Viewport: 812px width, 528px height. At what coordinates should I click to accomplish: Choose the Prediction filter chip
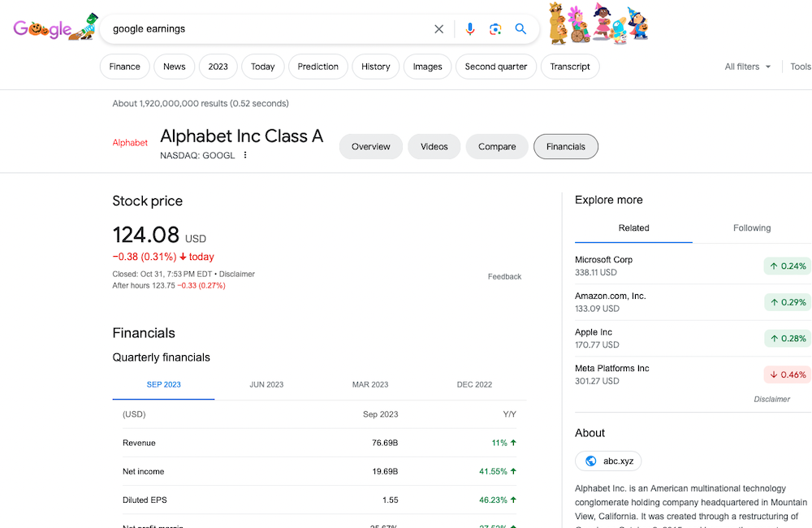(318, 67)
